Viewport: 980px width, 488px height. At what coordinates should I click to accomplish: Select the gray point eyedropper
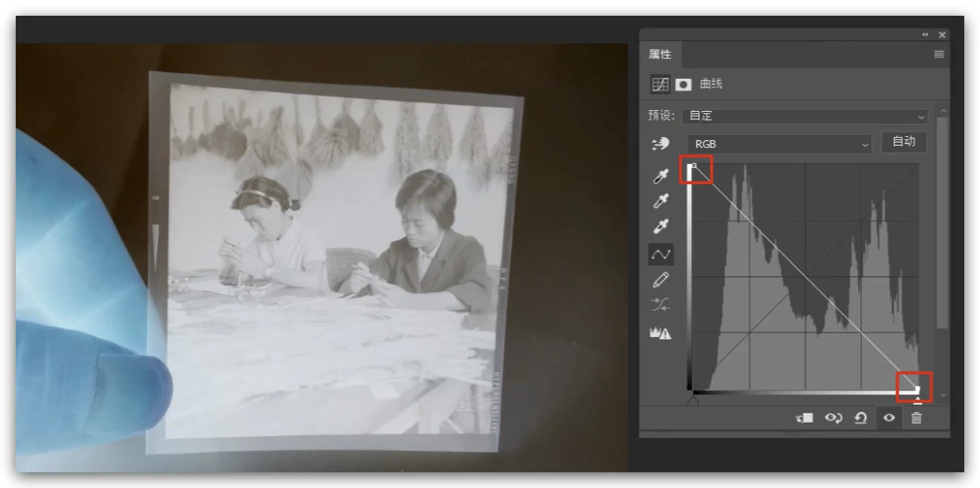click(660, 202)
